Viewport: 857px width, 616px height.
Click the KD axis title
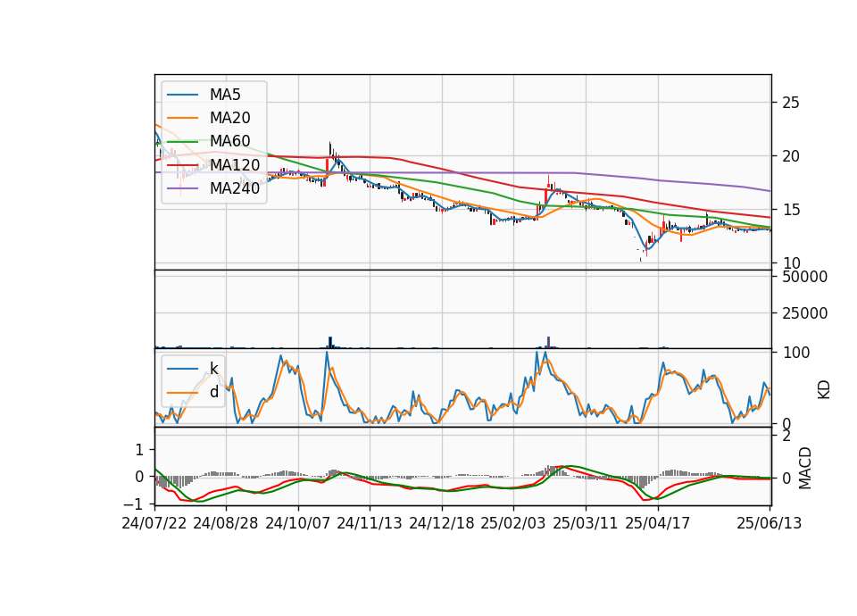pos(824,390)
